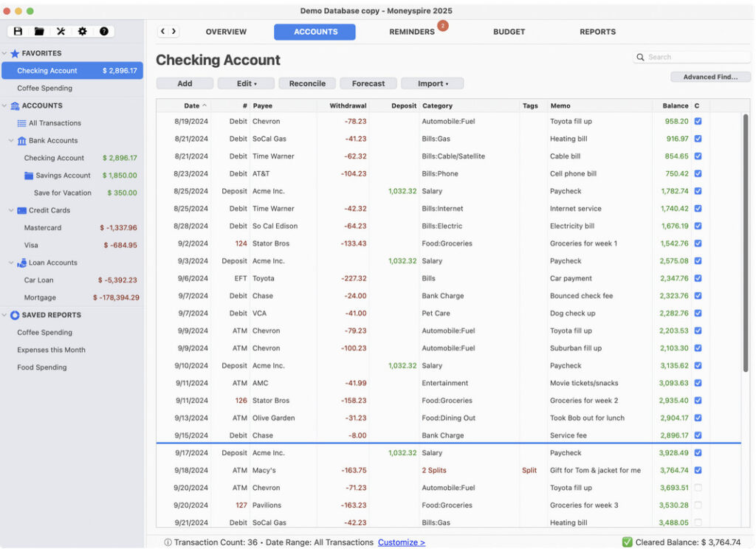The height and width of the screenshot is (560, 756).
Task: Open the folder icon in toolbar
Action: tap(39, 31)
